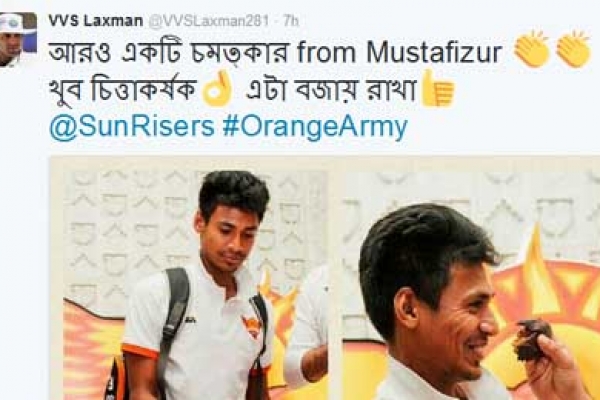Click the OK hand emoji
The image size is (600, 400).
click(x=217, y=89)
